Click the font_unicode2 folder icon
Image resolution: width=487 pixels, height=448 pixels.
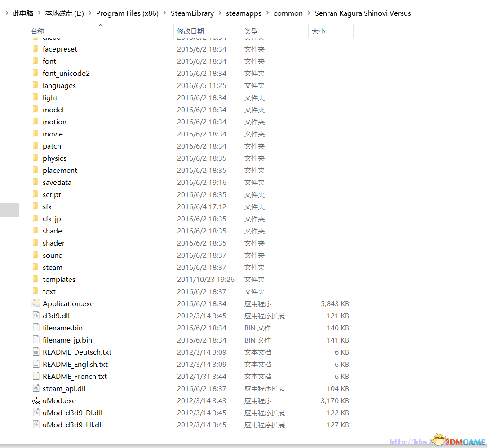click(x=36, y=73)
